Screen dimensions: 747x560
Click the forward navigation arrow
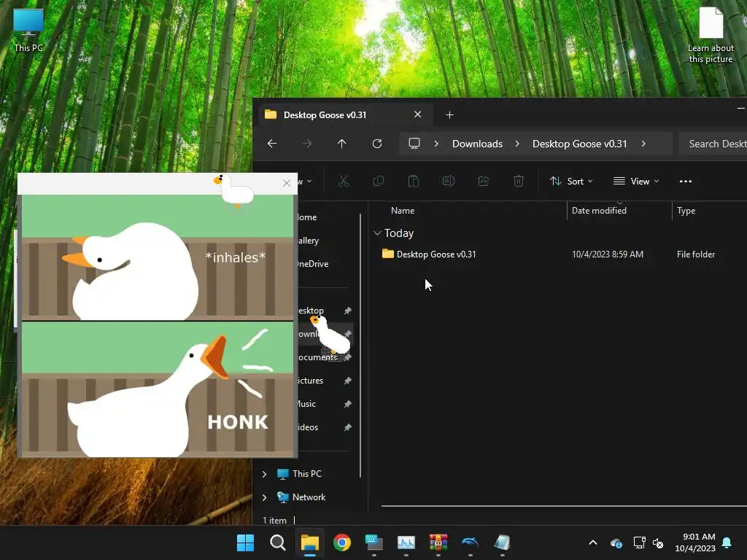[x=307, y=144]
